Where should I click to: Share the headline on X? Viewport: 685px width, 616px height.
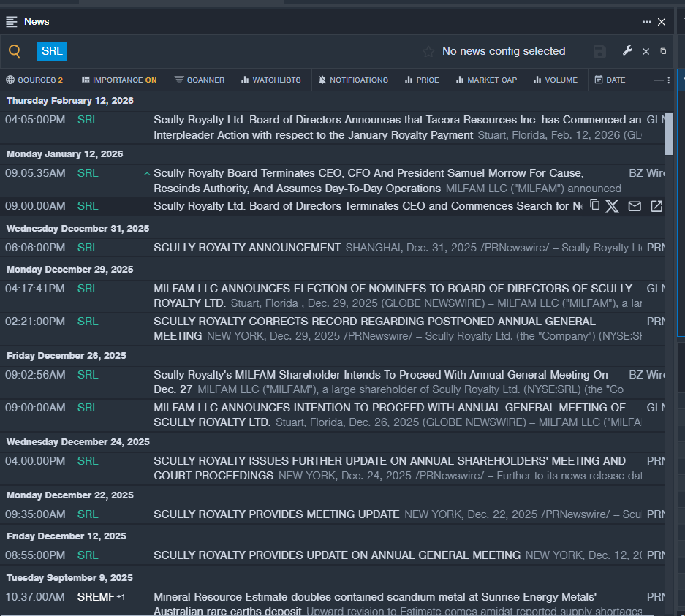click(612, 206)
